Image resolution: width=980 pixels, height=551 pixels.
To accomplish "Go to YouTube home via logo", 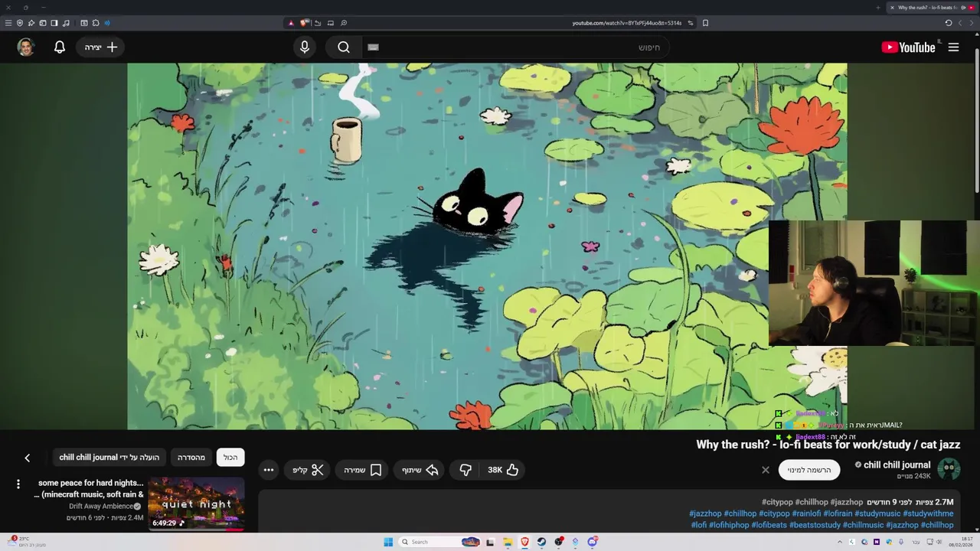I will click(x=908, y=47).
